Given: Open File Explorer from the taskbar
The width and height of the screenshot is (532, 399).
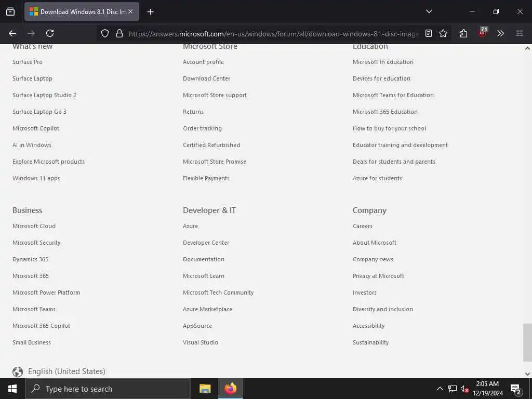Looking at the screenshot, I should [x=205, y=389].
